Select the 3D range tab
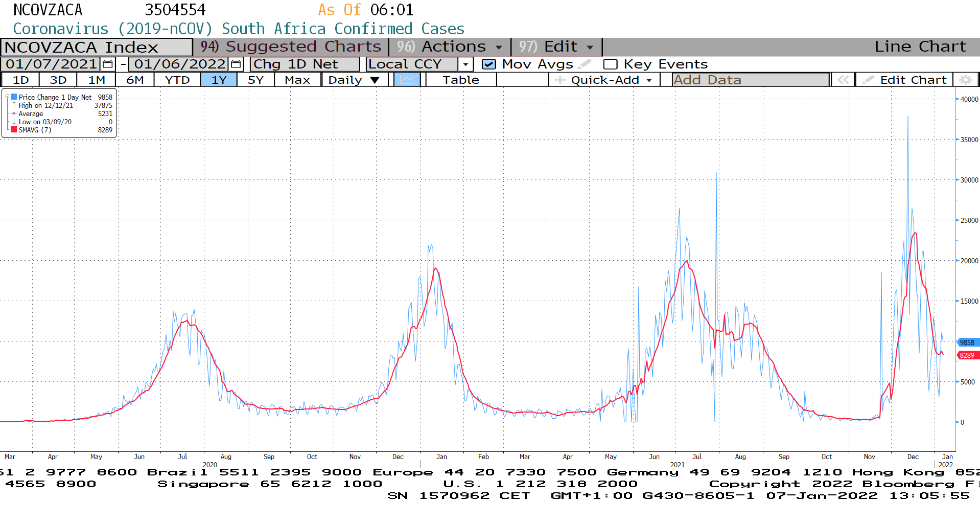The width and height of the screenshot is (980, 524). click(x=58, y=80)
